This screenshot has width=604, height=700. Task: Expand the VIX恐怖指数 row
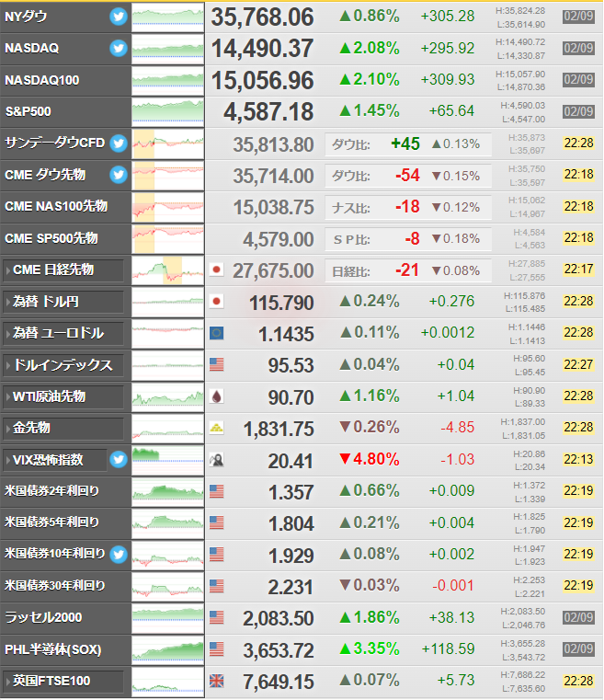tap(54, 460)
